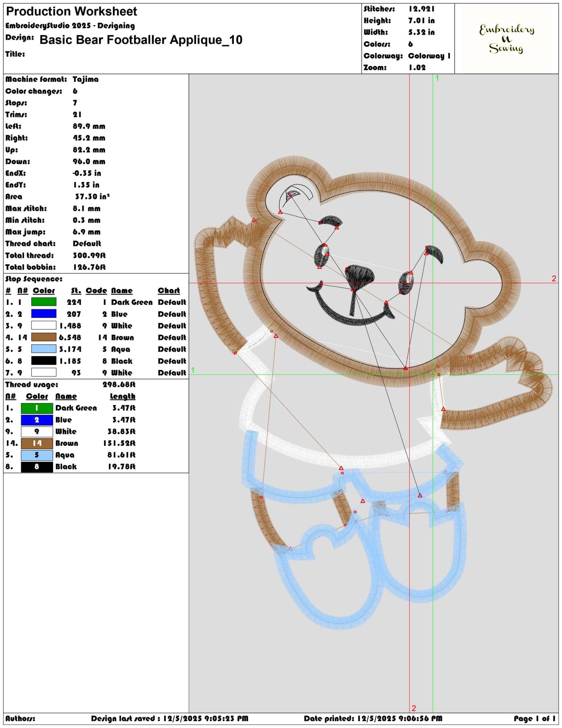This screenshot has width=562, height=728.
Task: Click the Zoom value '1.02'
Action: pyautogui.click(x=417, y=67)
